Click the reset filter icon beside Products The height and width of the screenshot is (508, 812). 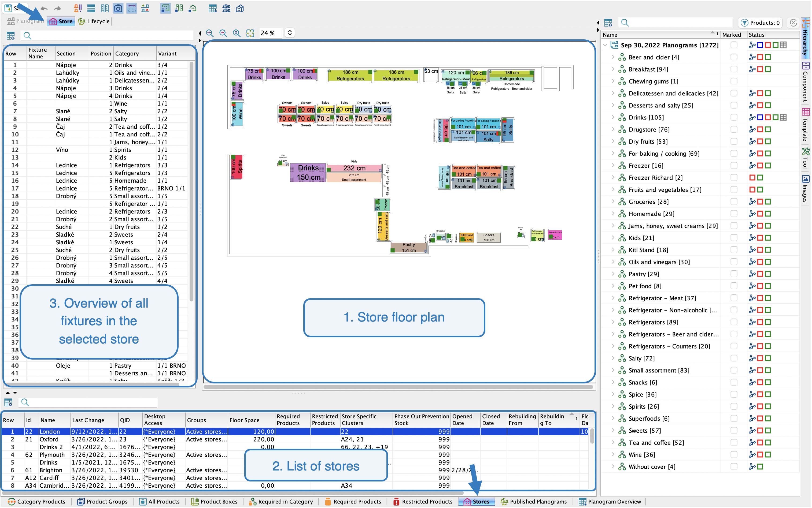(793, 23)
